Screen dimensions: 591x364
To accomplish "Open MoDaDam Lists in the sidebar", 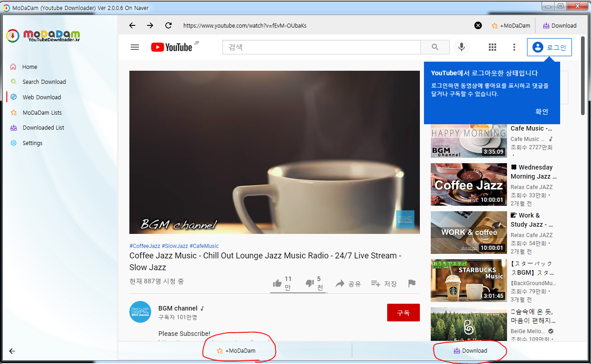I will 42,112.
